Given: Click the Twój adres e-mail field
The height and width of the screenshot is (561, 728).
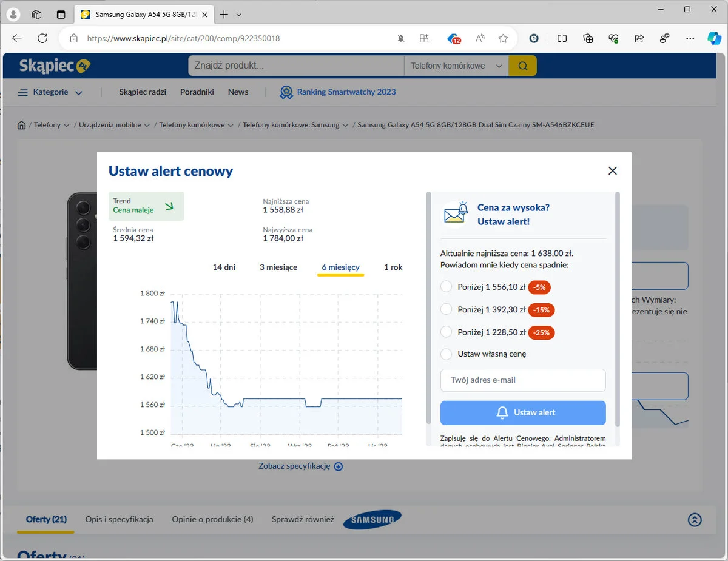Looking at the screenshot, I should pos(522,380).
